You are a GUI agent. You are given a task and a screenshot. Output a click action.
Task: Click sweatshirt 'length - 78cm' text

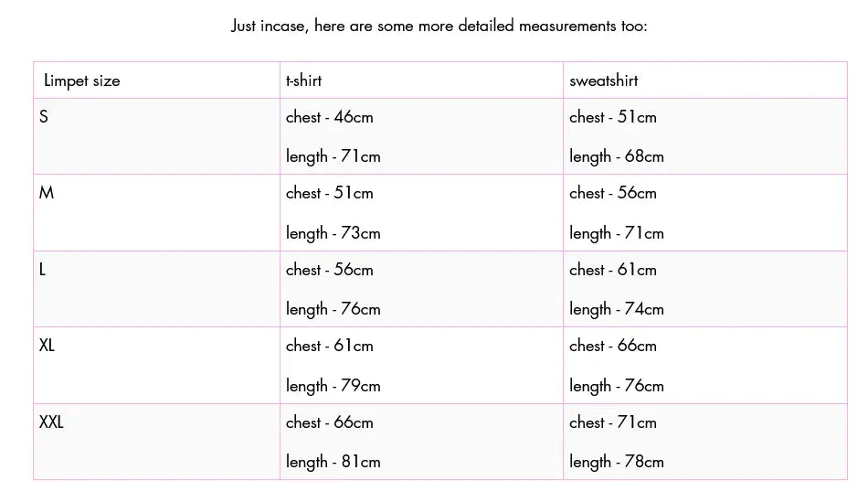click(x=617, y=462)
